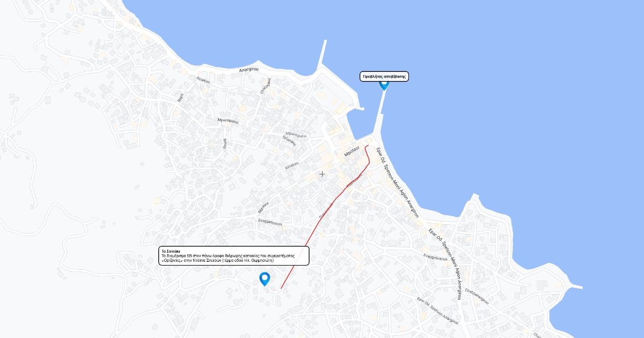The width and height of the screenshot is (644, 338).
Task: Select the Orlandou street label
Action: click(289, 141)
